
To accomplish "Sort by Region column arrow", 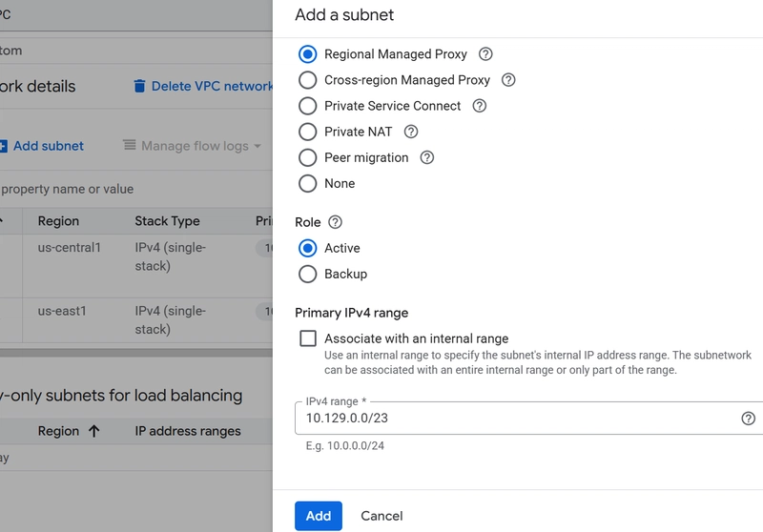I will [x=93, y=431].
